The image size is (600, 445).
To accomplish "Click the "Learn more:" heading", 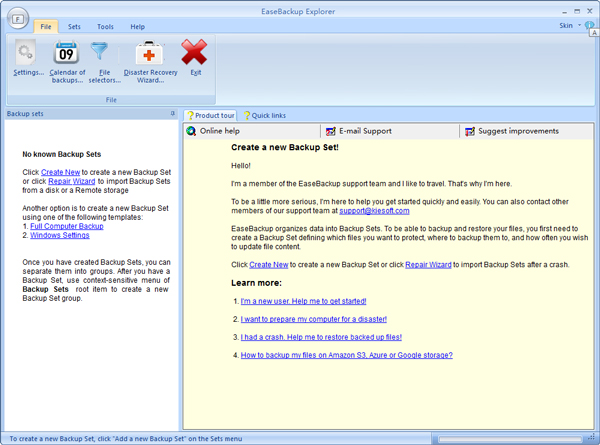I will pos(256,283).
